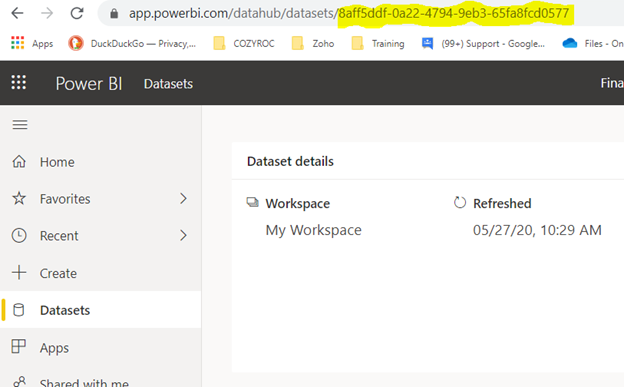Image resolution: width=624 pixels, height=387 pixels.
Task: Click the Refreshed label
Action: (x=502, y=203)
